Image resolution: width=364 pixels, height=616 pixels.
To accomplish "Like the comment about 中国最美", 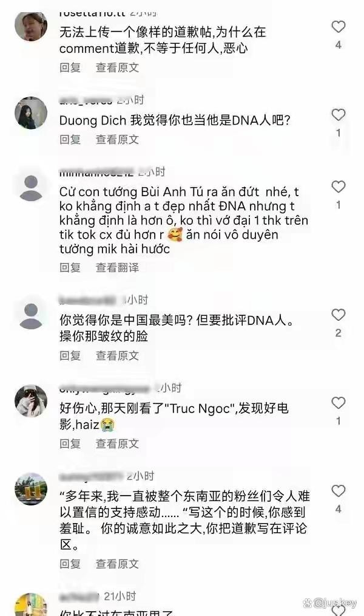I will (338, 315).
